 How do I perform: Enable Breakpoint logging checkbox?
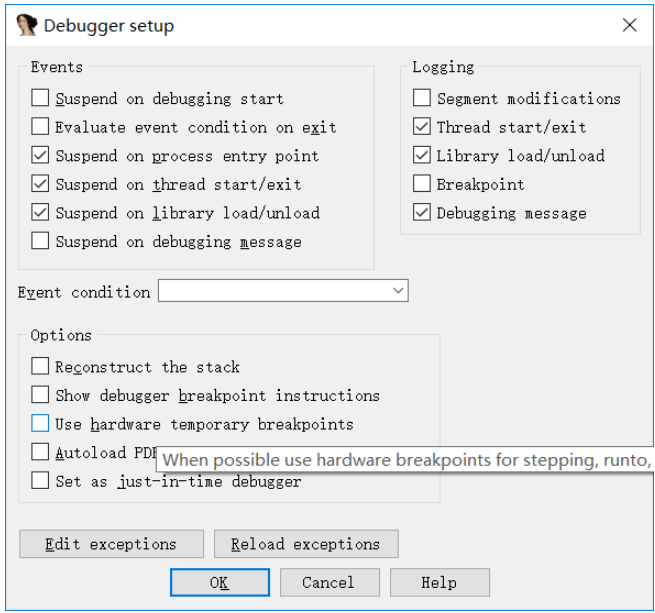(422, 184)
